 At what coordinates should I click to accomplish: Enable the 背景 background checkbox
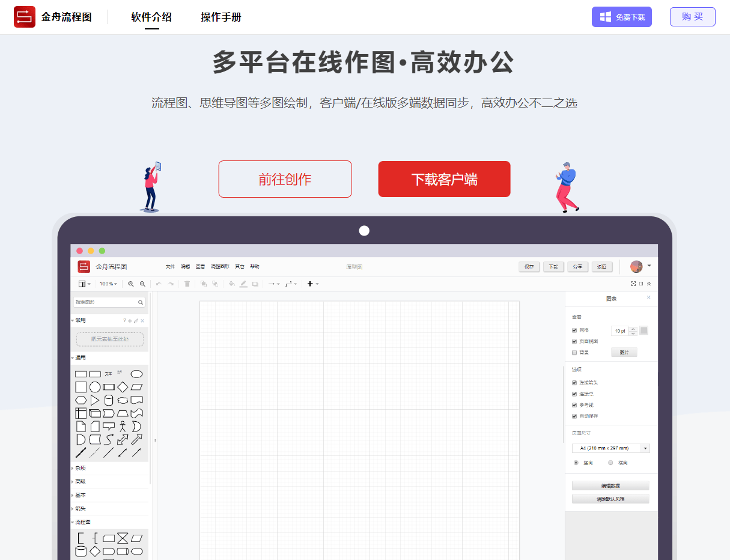click(573, 352)
